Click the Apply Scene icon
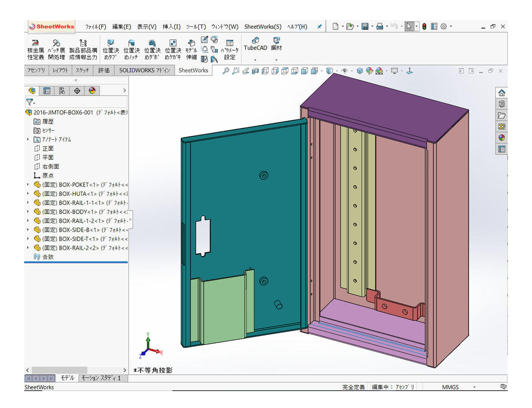This screenshot has height=408, width=532. [x=379, y=71]
